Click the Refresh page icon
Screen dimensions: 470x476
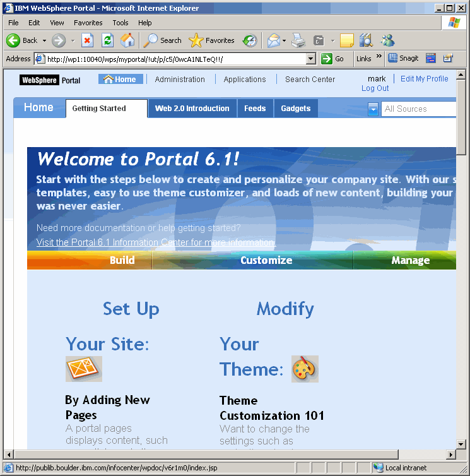(x=108, y=40)
